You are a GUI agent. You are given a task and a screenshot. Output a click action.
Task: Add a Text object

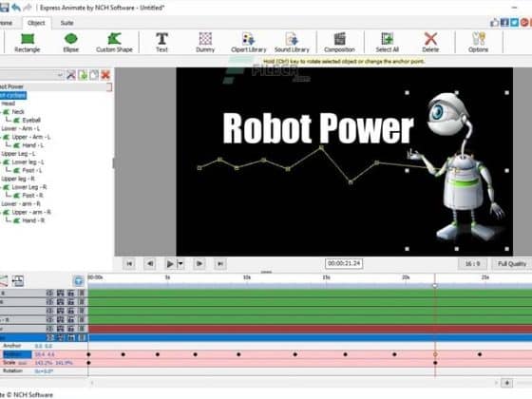[161, 43]
